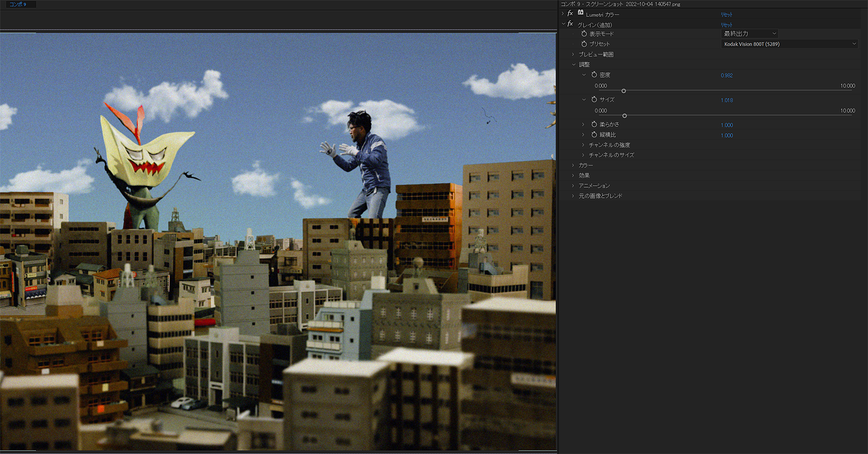Click the 縦横比 stopwatch icon
The image size is (868, 454).
click(594, 135)
